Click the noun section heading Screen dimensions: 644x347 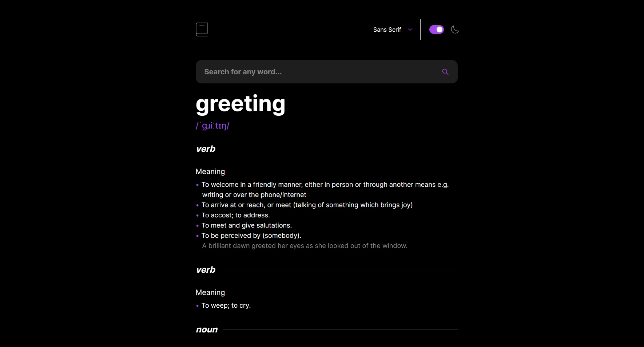coord(207,330)
